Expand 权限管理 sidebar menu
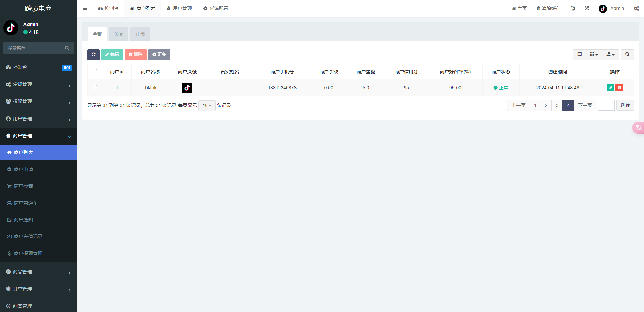 [39, 101]
